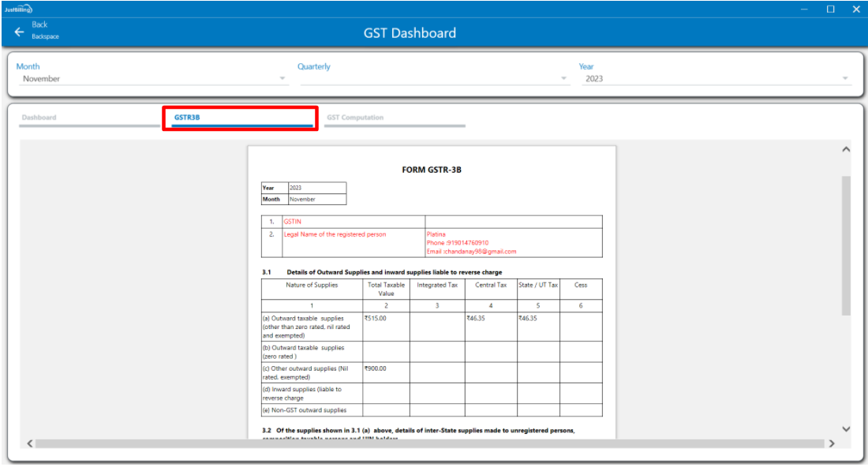868x467 pixels.
Task: Open the Year dropdown showing 2023
Action: tap(716, 79)
